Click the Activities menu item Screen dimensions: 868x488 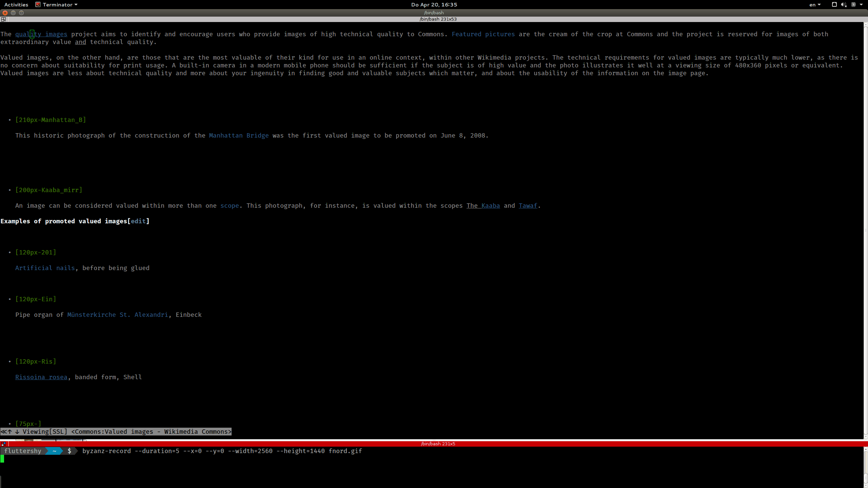pos(16,4)
